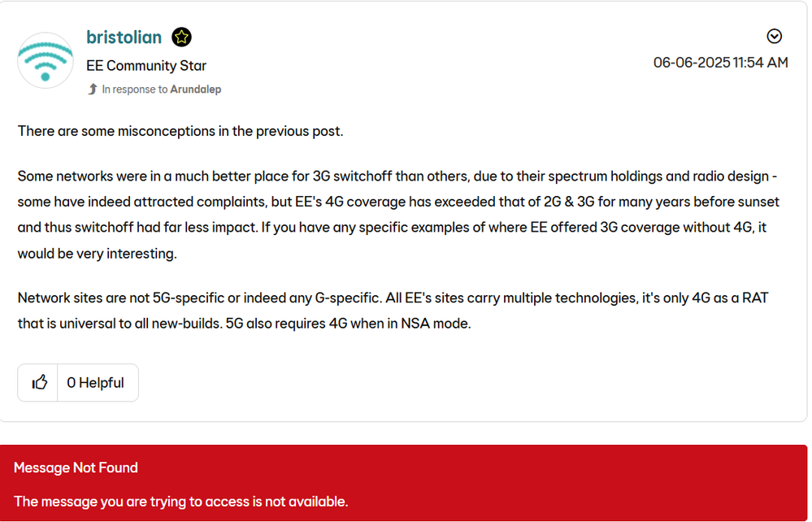Click 'would be very interesting' line
The height and width of the screenshot is (522, 812).
(98, 254)
